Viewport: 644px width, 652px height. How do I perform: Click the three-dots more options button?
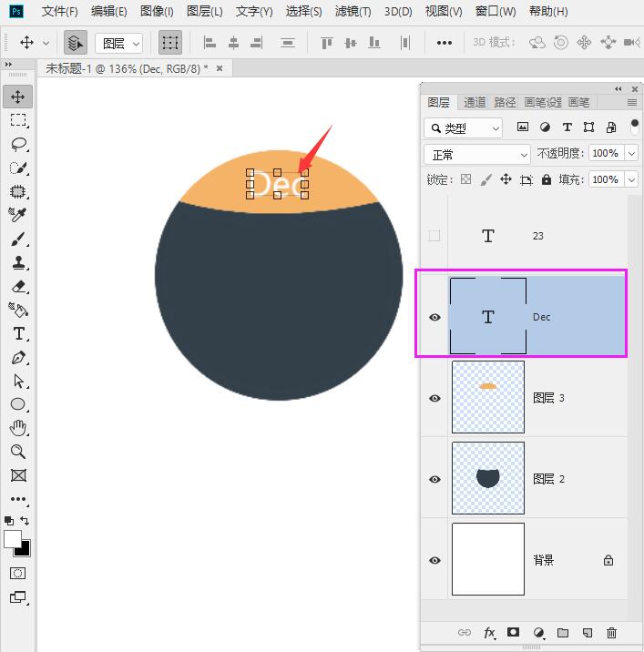[444, 43]
